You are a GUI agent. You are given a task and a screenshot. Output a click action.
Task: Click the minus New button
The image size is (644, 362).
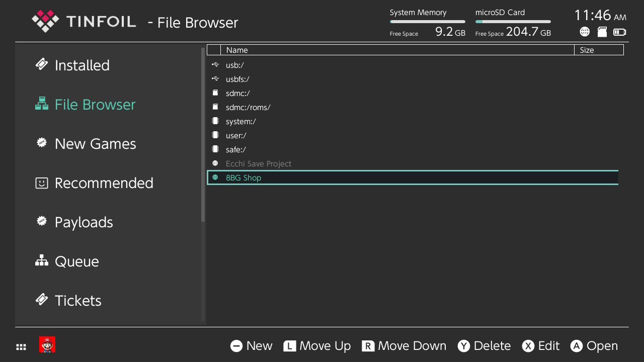pos(251,346)
